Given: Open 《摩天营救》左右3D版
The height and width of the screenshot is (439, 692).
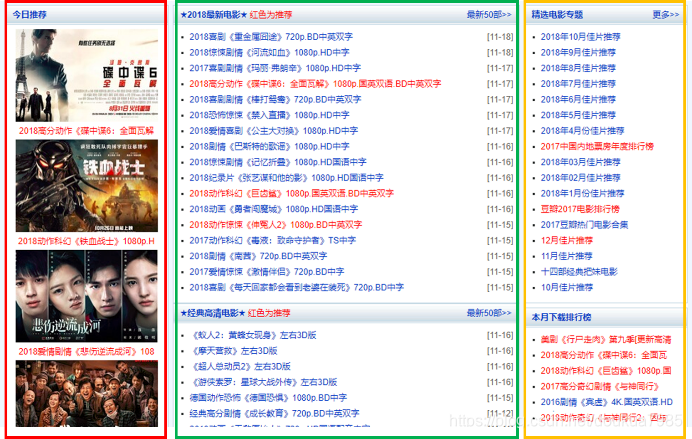Looking at the screenshot, I should [x=233, y=351].
